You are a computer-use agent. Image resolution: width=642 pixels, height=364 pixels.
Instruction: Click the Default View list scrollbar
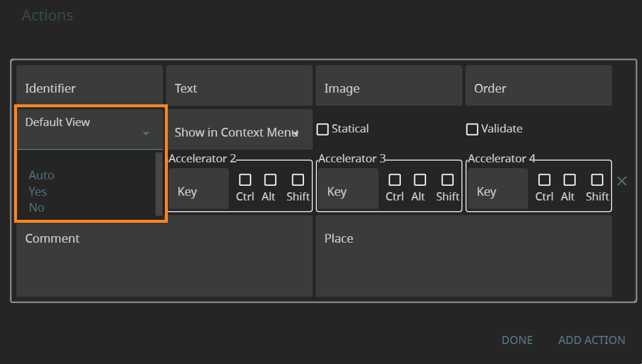coord(158,183)
